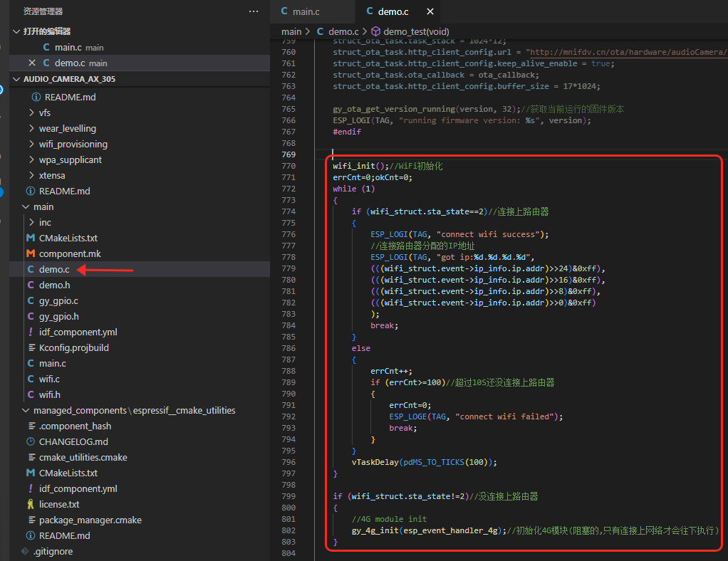Close the demo.c editor tab
728x561 pixels.
tap(430, 12)
